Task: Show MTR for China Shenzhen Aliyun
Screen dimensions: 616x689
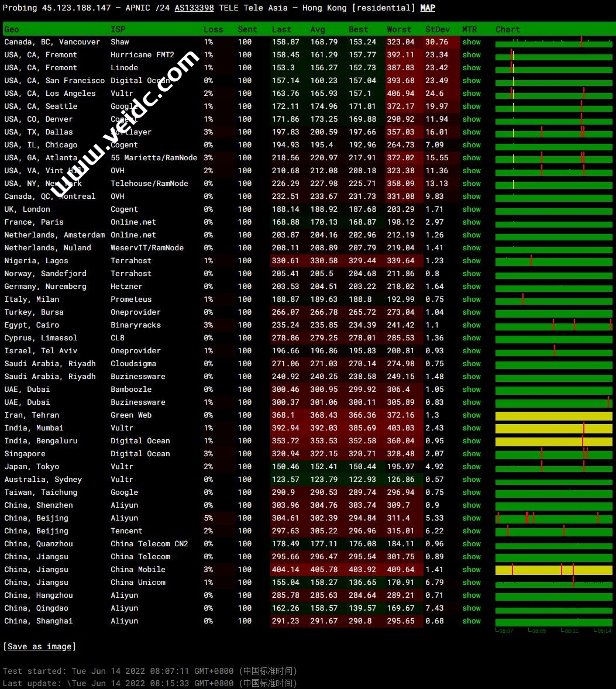Action: [x=472, y=505]
